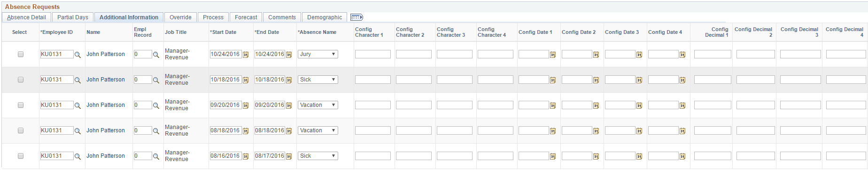The width and height of the screenshot is (868, 170).
Task: Open Employee ID lookup for the Jury row
Action: [x=78, y=55]
